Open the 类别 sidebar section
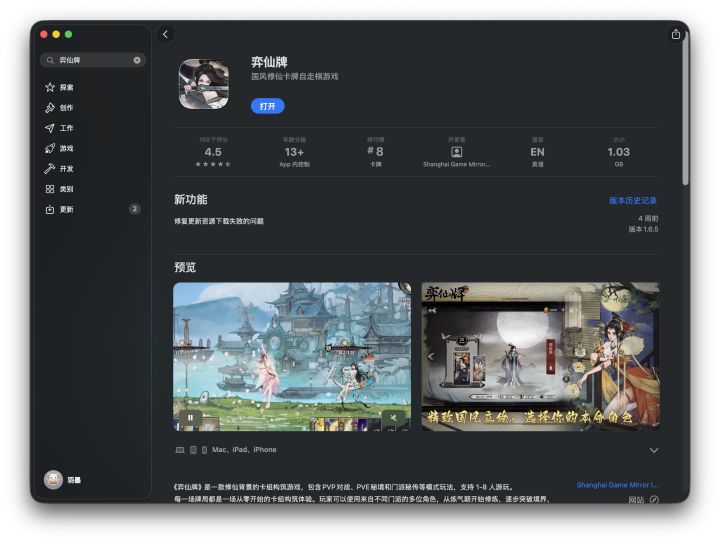Screen dimensions: 720x543 (93, 189)
